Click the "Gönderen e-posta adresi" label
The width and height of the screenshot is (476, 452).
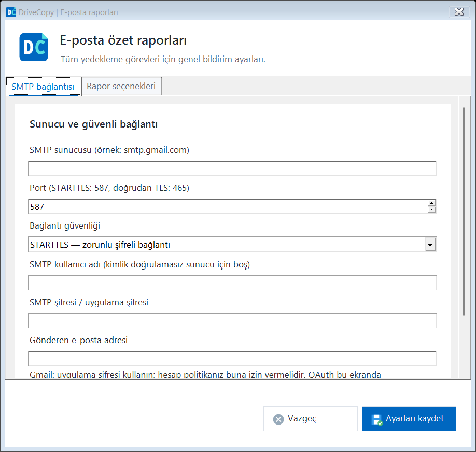coord(78,340)
